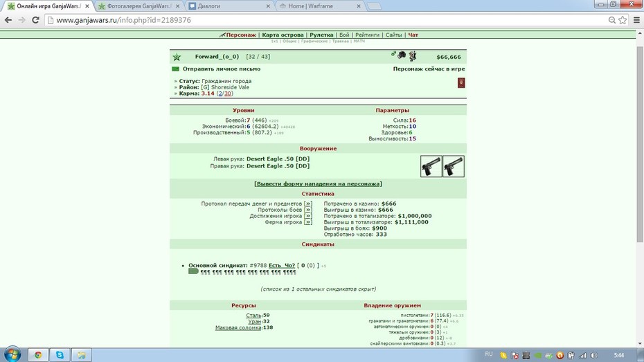This screenshot has width=644, height=362.
Task: Open the Персонаж menu link
Action: 241,35
